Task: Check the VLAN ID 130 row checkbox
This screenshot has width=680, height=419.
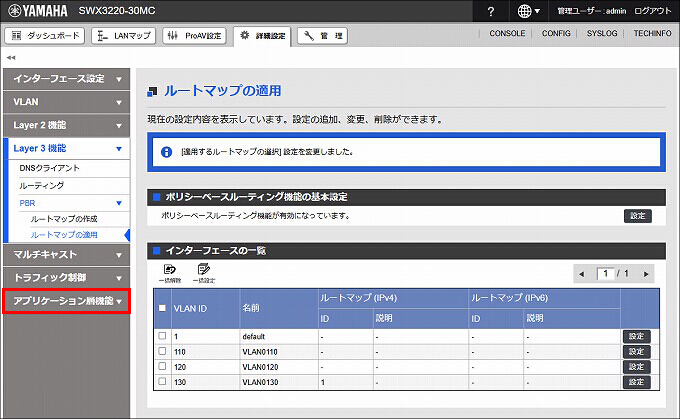Action: pos(162,381)
